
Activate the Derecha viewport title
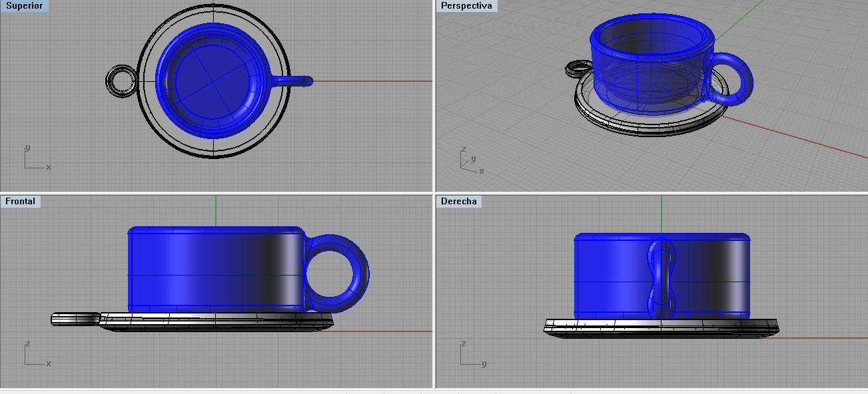(460, 201)
